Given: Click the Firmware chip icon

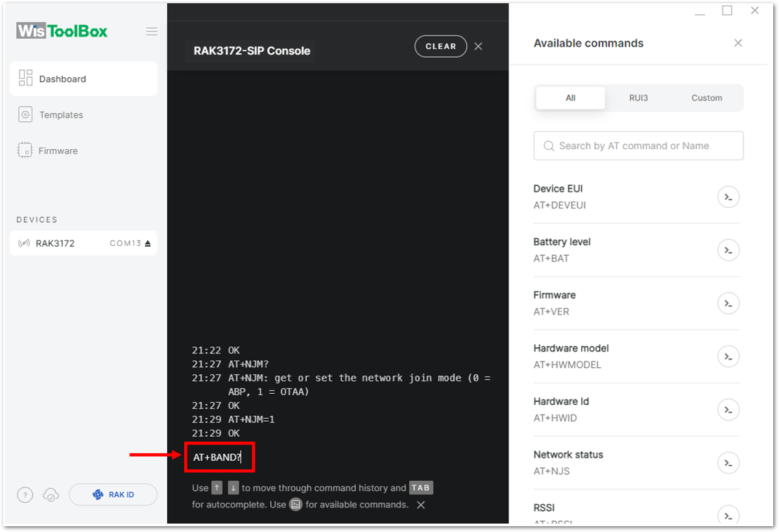Looking at the screenshot, I should 25,151.
